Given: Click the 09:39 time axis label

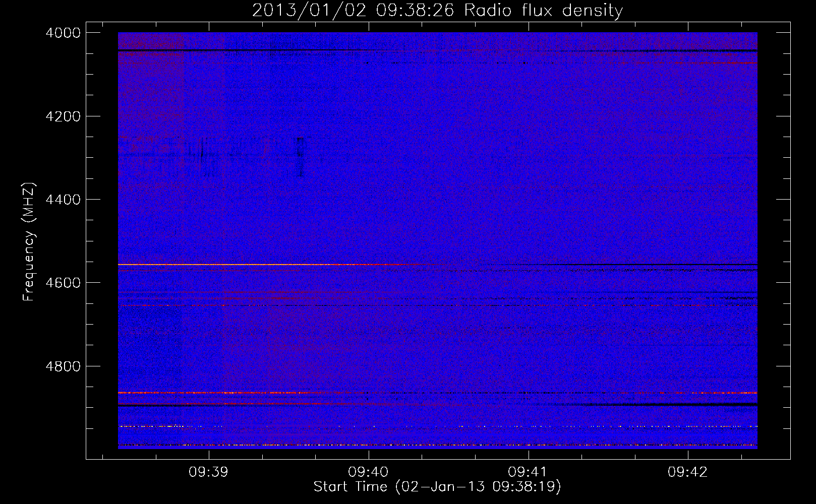Looking at the screenshot, I should pyautogui.click(x=208, y=472).
